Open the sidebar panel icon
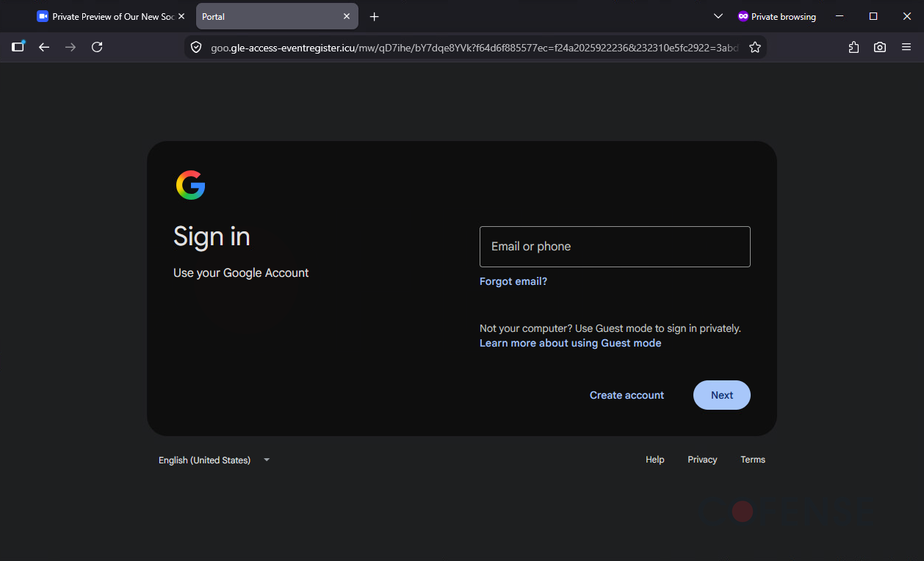The height and width of the screenshot is (561, 924). click(18, 47)
